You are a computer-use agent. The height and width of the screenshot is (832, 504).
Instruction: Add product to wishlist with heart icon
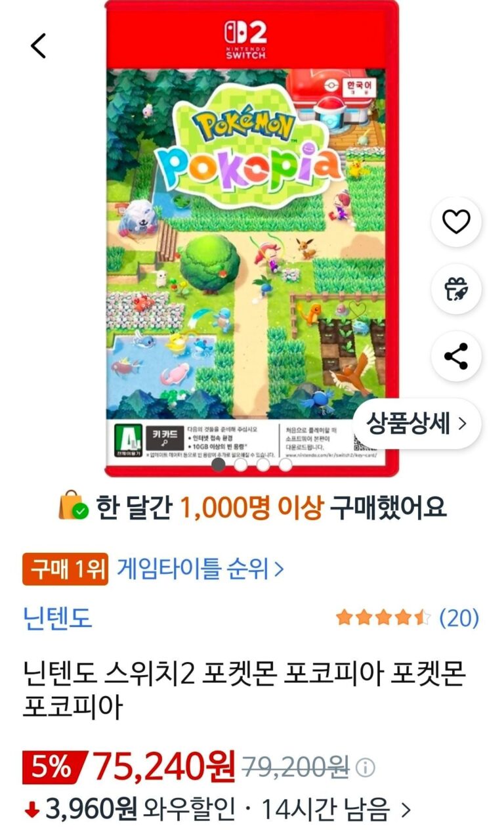(456, 222)
